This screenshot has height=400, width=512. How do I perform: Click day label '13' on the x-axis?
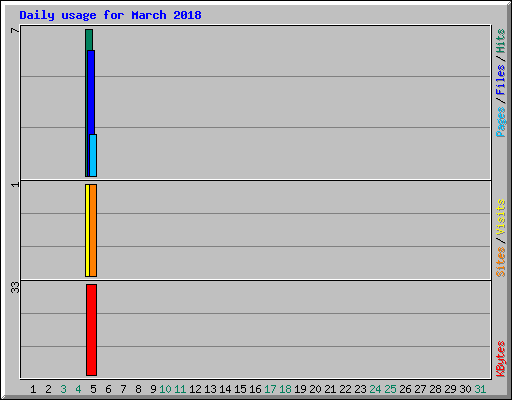(210, 389)
